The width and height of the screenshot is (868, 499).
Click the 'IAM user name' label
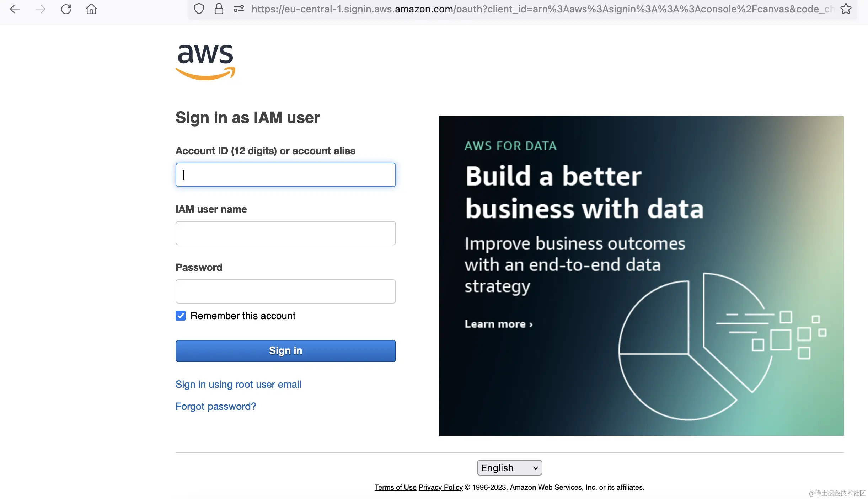211,209
